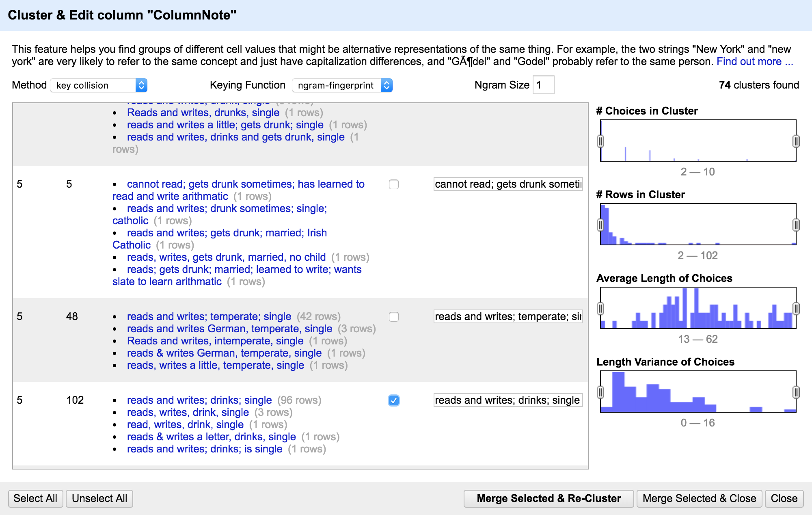The image size is (812, 515).
Task: Edit new cell value for temperate cluster
Action: click(x=508, y=317)
